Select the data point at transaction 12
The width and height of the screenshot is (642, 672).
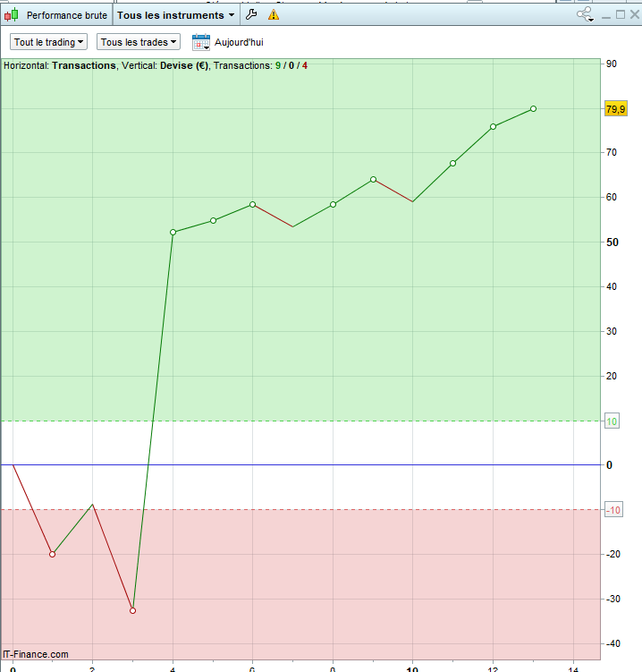(493, 126)
